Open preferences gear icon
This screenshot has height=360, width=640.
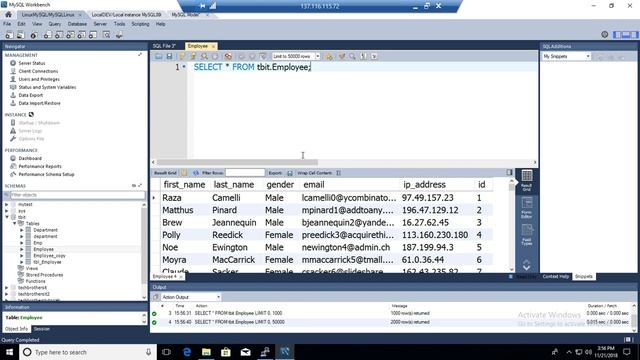(x=604, y=35)
